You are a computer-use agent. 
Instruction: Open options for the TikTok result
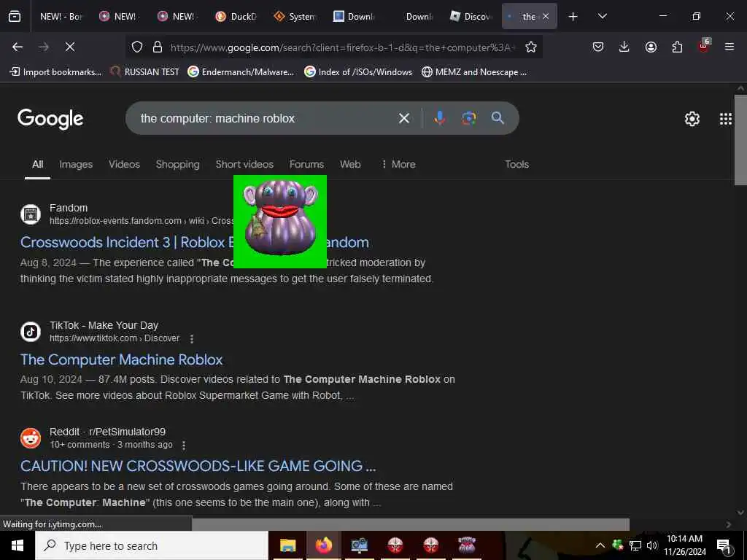click(x=192, y=338)
